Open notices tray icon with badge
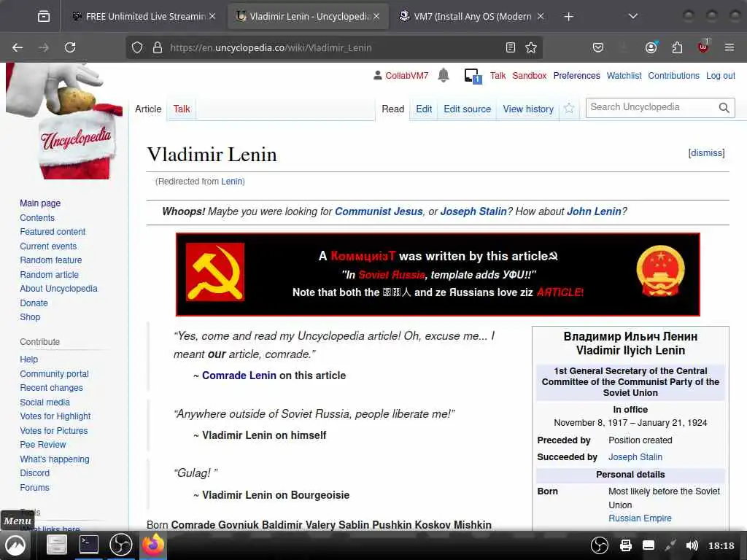Screen dimensions: 747x560 [x=473, y=76]
